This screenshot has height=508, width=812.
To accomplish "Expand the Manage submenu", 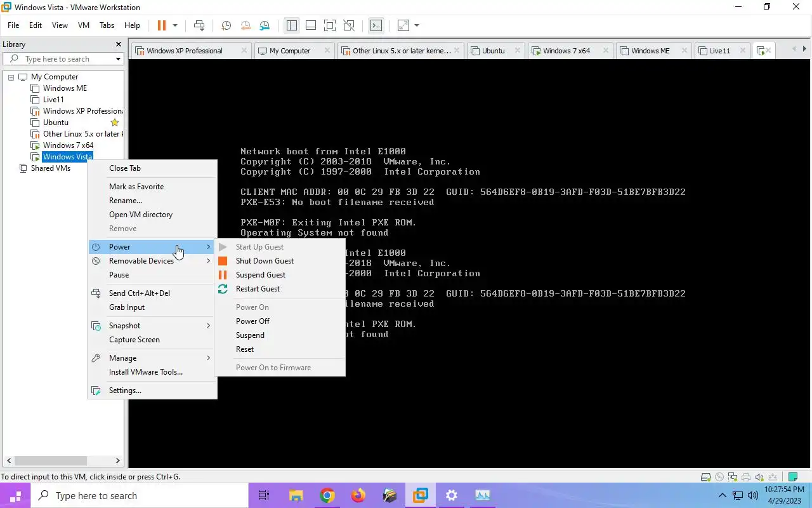I will point(153,358).
